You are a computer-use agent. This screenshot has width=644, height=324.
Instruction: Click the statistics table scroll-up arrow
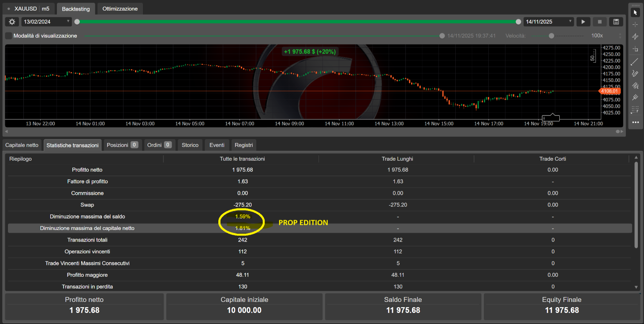(636, 158)
